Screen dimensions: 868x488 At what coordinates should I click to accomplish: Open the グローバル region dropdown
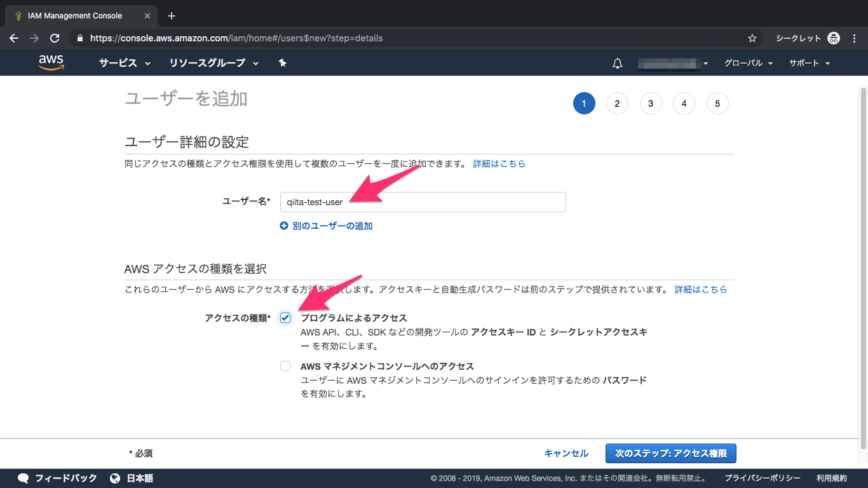[x=749, y=63]
